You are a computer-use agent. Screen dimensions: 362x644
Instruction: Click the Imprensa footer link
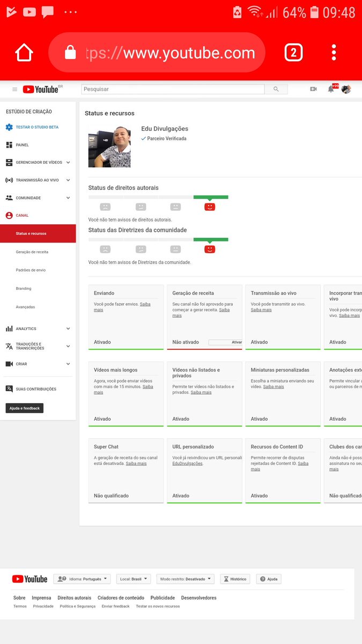pos(41,598)
